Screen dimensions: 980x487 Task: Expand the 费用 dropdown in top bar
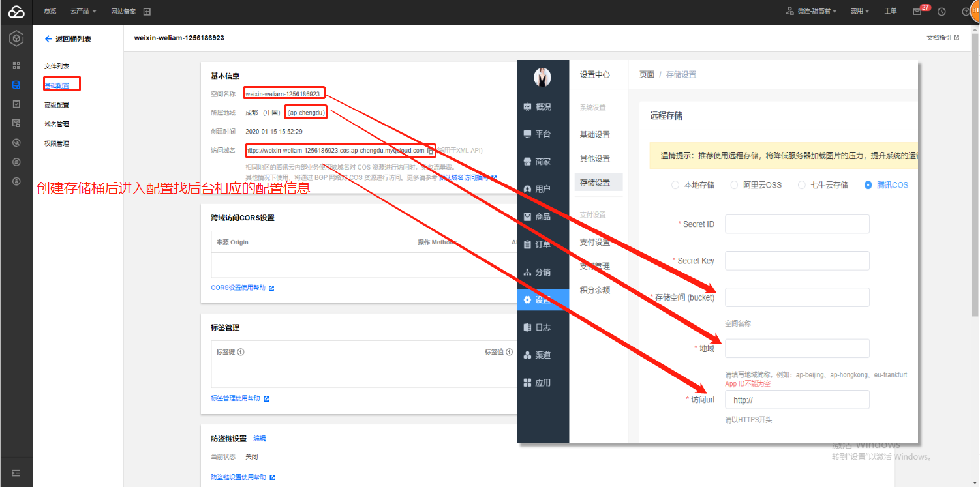[860, 12]
